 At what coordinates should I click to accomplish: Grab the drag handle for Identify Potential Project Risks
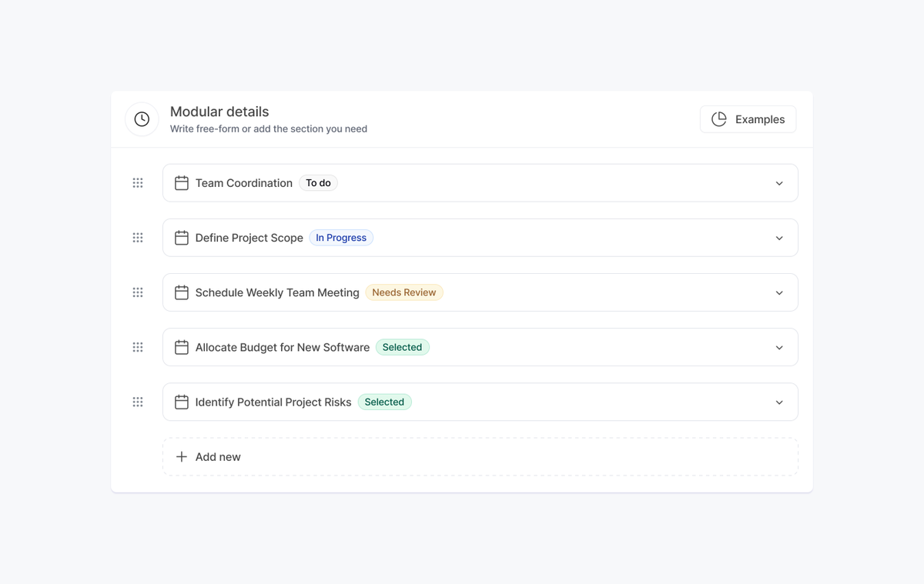138,402
